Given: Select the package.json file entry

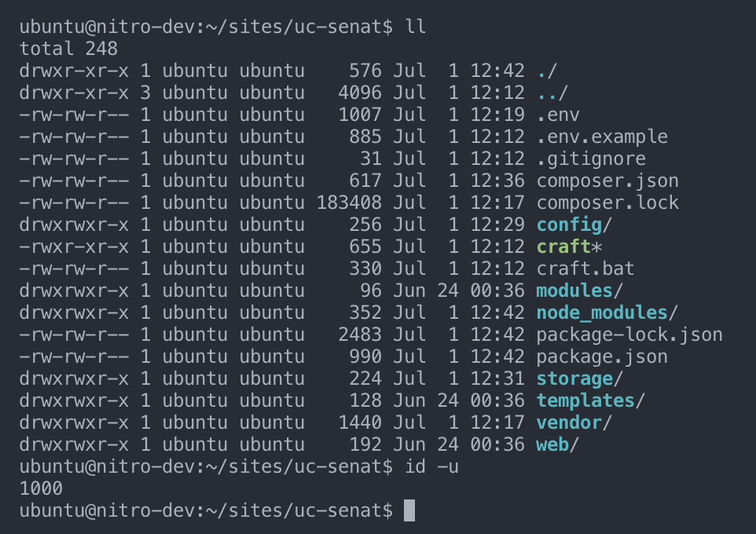Looking at the screenshot, I should pos(601,357).
